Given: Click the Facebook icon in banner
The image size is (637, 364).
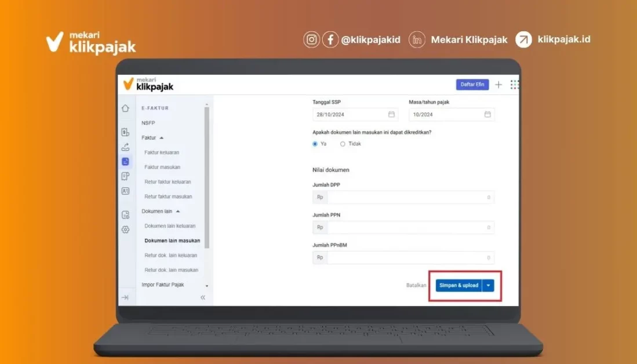Looking at the screenshot, I should (x=330, y=39).
